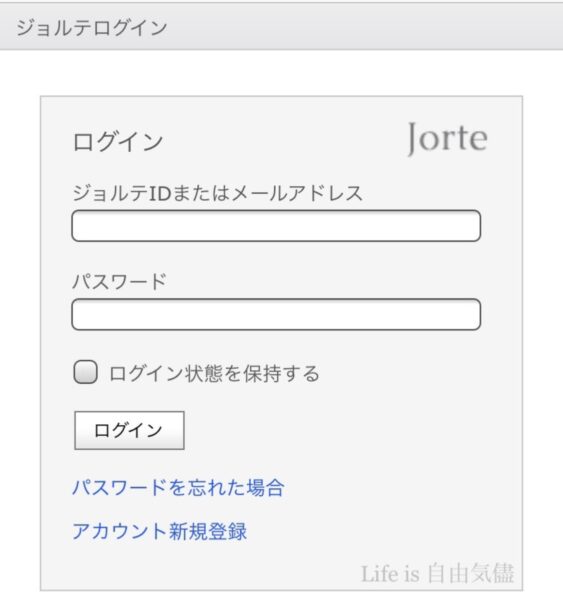The width and height of the screenshot is (563, 600).
Task: Focus the パスワード input field
Action: pos(276,315)
